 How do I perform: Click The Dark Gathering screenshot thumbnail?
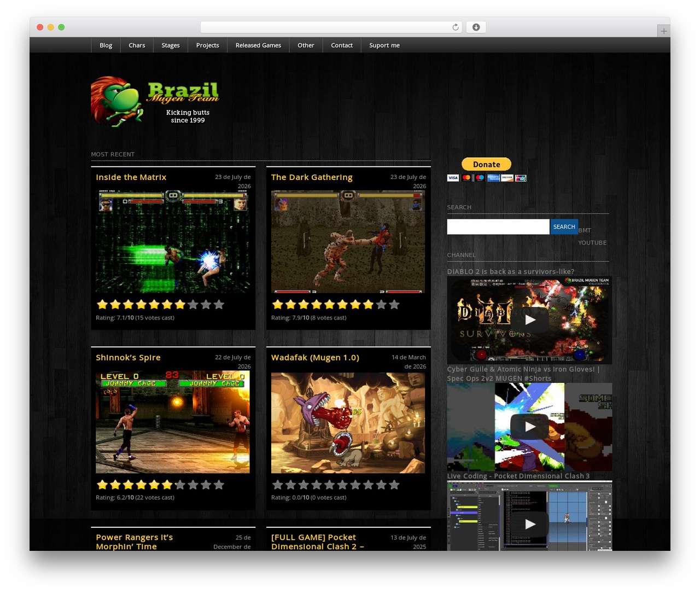(x=348, y=242)
